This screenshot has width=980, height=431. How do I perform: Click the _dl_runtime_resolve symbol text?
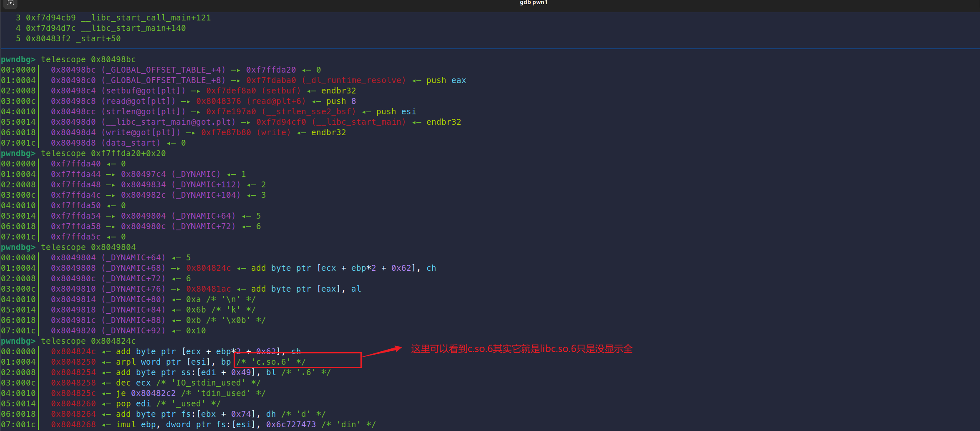(354, 80)
